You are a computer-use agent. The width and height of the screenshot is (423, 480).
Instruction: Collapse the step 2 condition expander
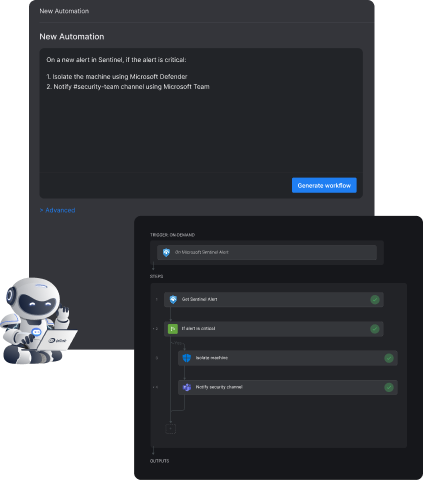coord(153,329)
